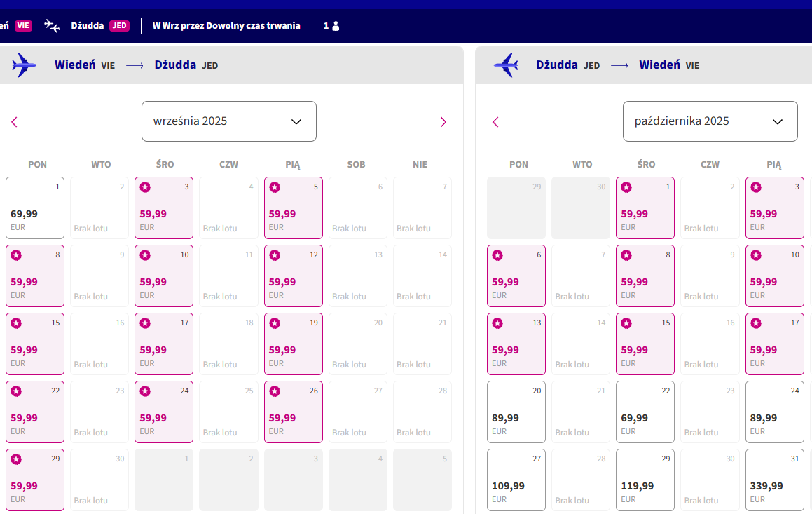The width and height of the screenshot is (812, 514).
Task: Click outbound airplane icon next to Wiedeń VIE
Action: coord(24,65)
